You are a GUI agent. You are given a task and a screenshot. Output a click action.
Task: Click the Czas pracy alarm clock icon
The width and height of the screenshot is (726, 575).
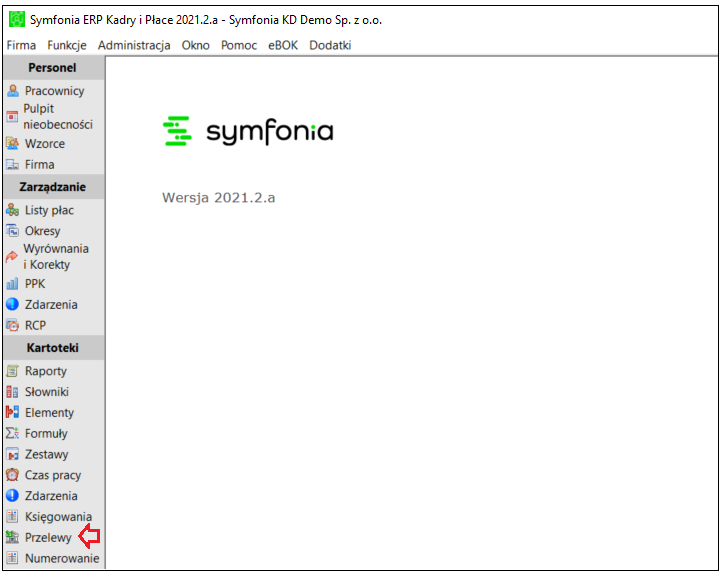click(x=13, y=475)
